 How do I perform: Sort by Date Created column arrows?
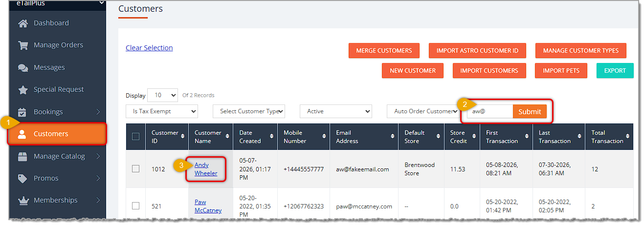271,137
